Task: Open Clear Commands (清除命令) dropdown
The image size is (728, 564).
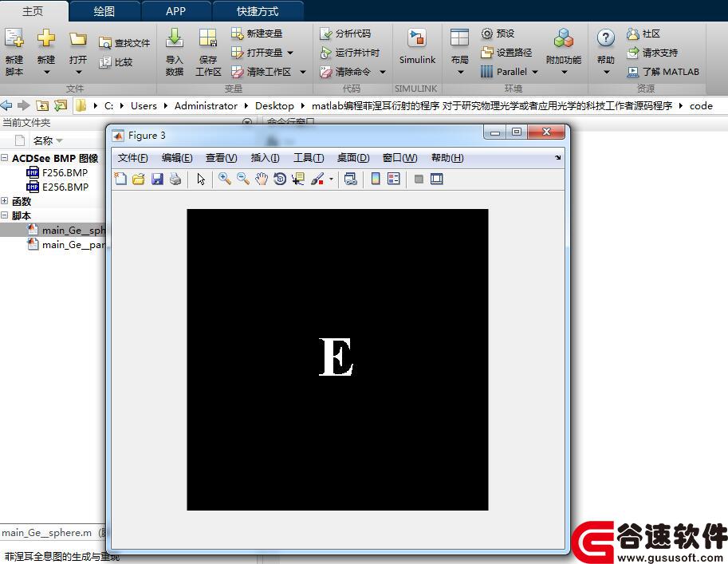Action: (x=383, y=72)
